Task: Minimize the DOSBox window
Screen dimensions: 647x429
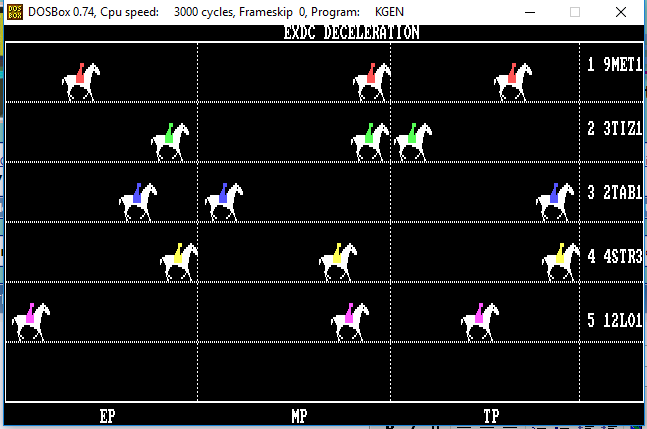Action: [x=530, y=12]
